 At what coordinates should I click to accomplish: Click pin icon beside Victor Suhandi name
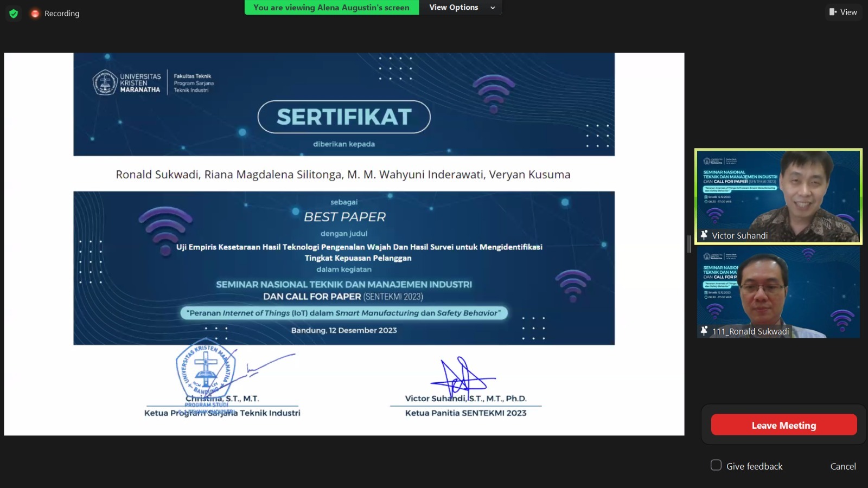(704, 235)
